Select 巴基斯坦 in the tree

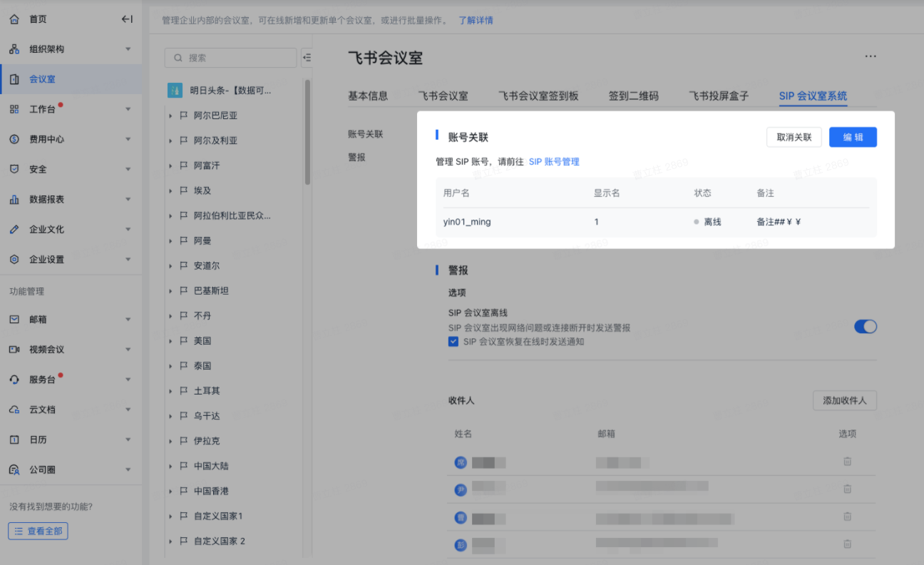[x=211, y=291]
